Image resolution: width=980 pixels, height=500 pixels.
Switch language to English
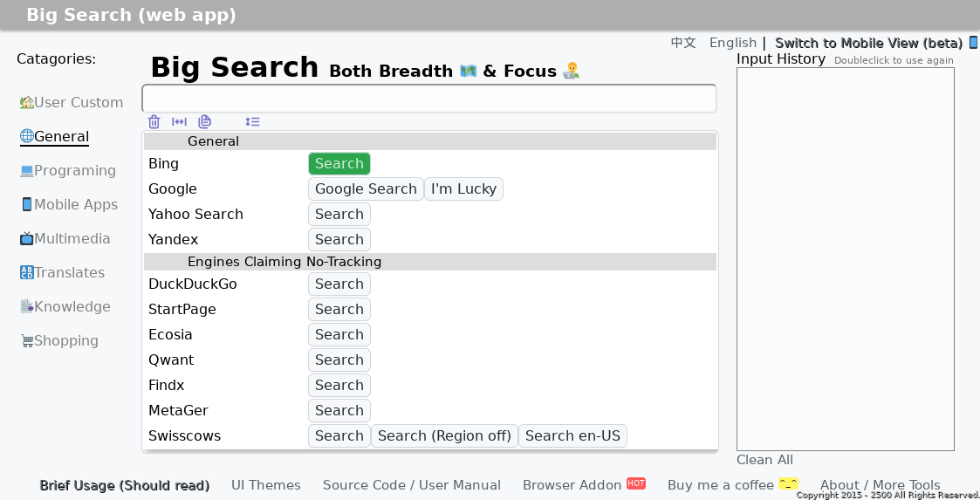click(733, 43)
